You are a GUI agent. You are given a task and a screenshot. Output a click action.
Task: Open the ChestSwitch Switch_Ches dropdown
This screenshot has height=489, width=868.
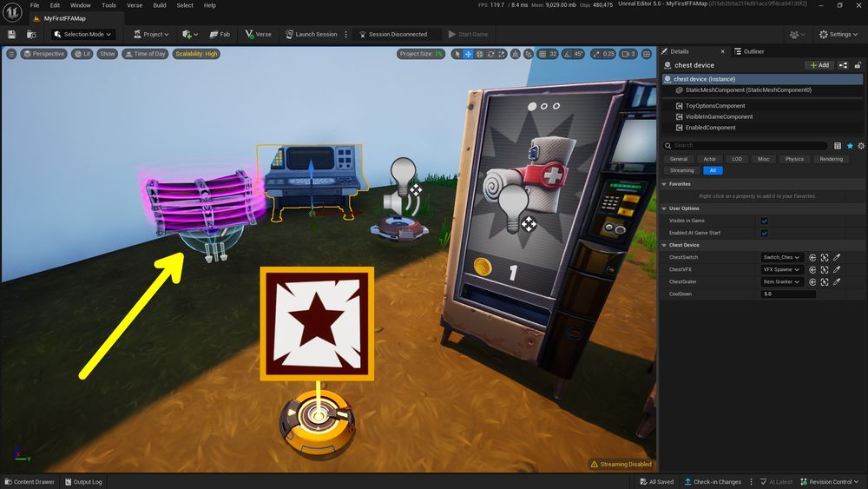782,257
